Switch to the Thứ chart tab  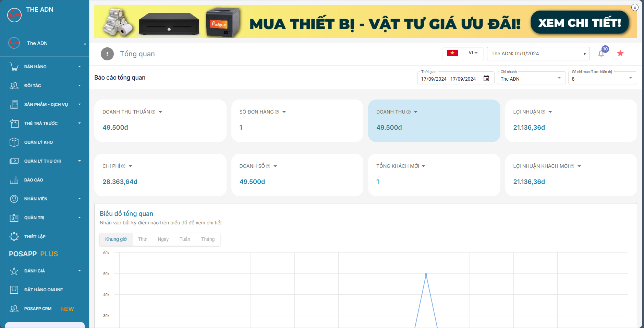(x=142, y=239)
